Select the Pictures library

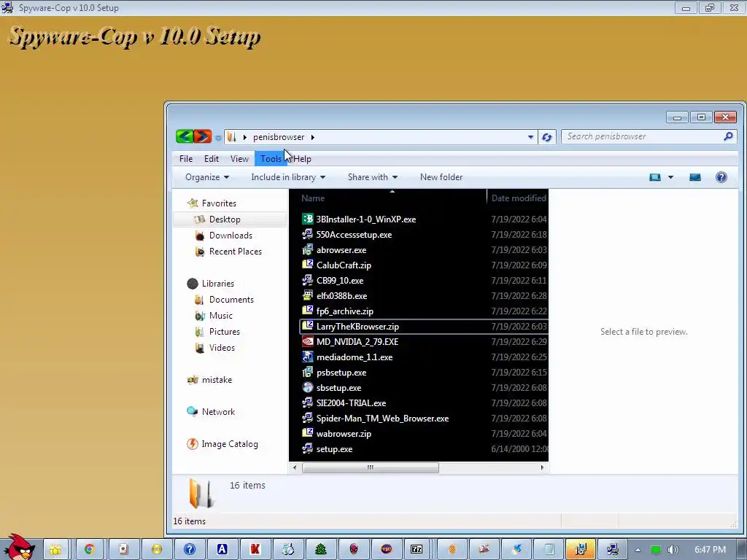pyautogui.click(x=225, y=332)
